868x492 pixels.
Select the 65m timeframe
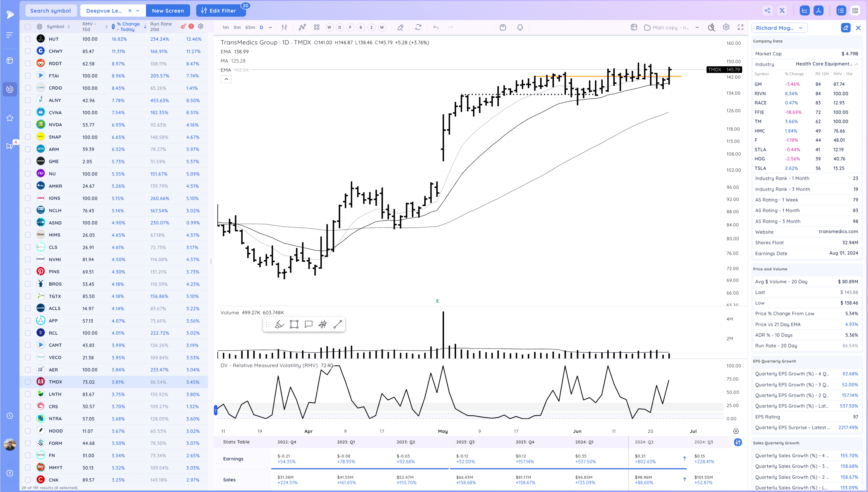click(x=250, y=27)
